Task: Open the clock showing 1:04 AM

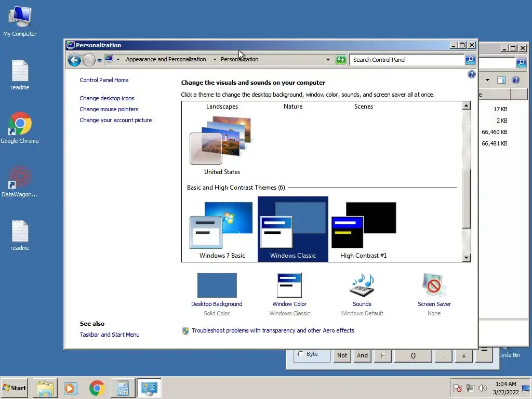Action: 506,388
